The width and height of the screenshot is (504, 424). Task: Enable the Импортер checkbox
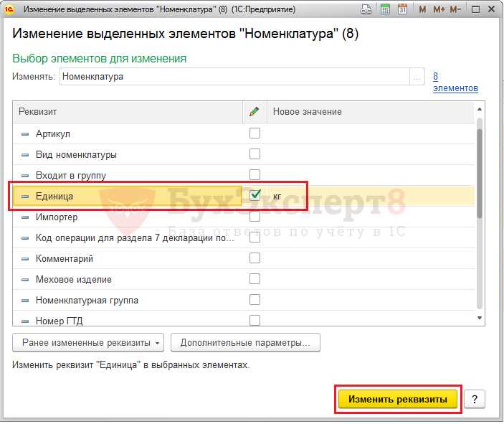[x=255, y=217]
